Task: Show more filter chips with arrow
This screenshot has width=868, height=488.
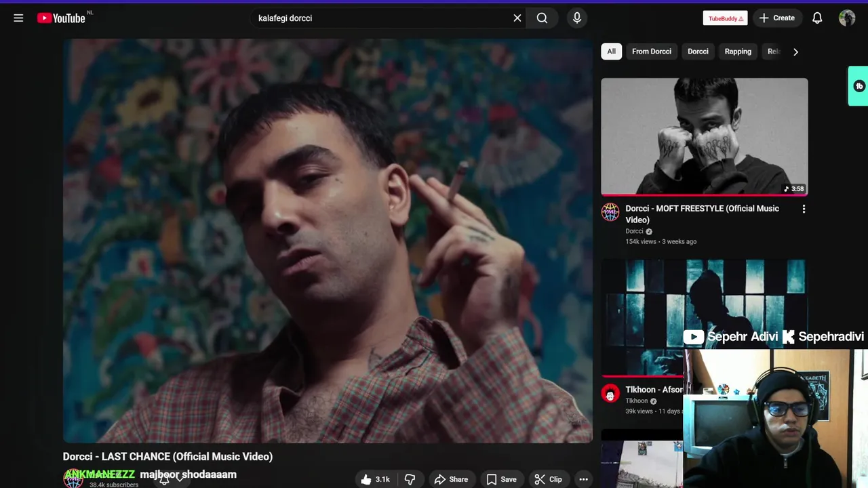Action: [795, 52]
